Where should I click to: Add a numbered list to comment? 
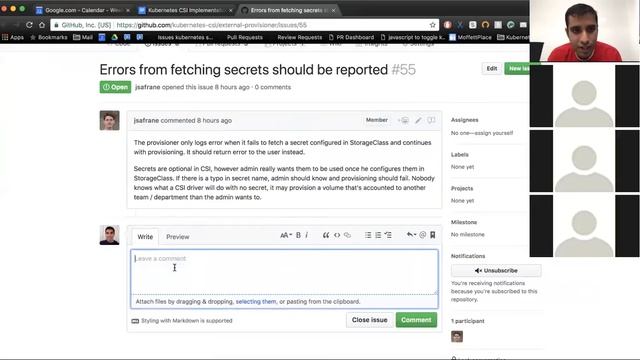click(378, 235)
